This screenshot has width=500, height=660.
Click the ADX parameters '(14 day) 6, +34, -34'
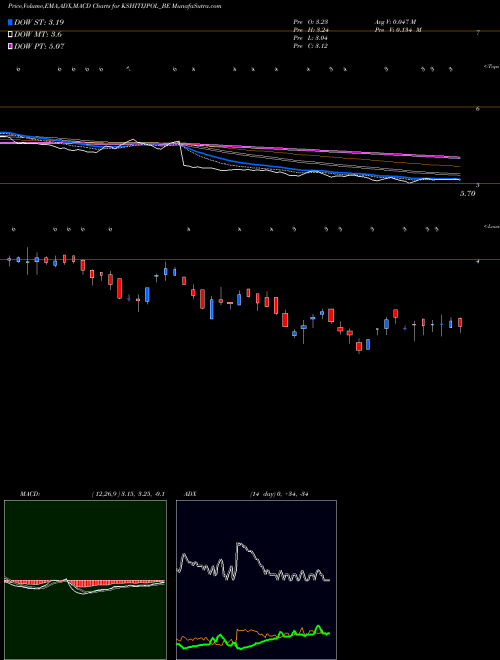coord(279,494)
